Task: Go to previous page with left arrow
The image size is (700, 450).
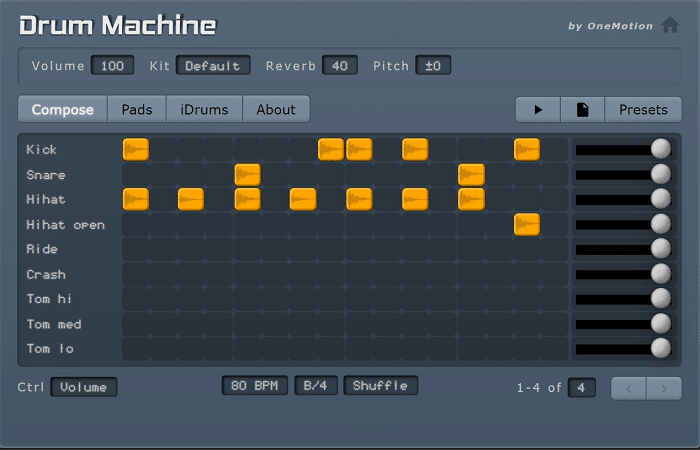Action: click(x=629, y=388)
